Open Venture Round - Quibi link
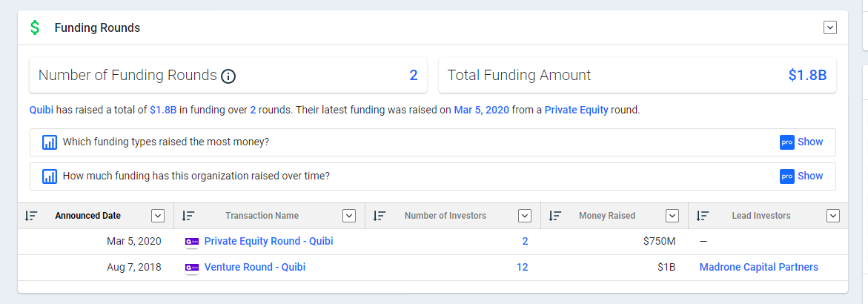 tap(254, 267)
